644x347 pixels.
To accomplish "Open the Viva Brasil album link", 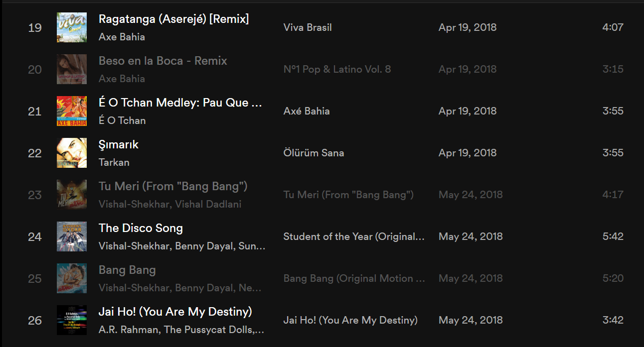I will pyautogui.click(x=308, y=27).
